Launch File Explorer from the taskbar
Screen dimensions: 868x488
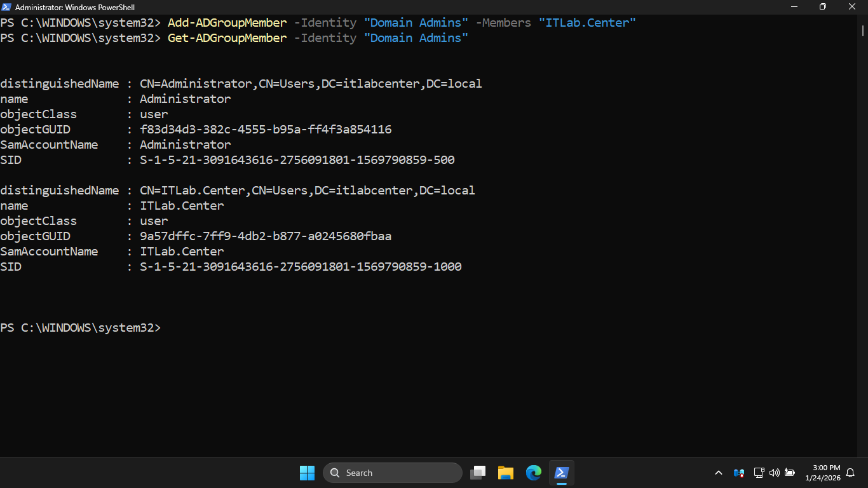point(506,473)
